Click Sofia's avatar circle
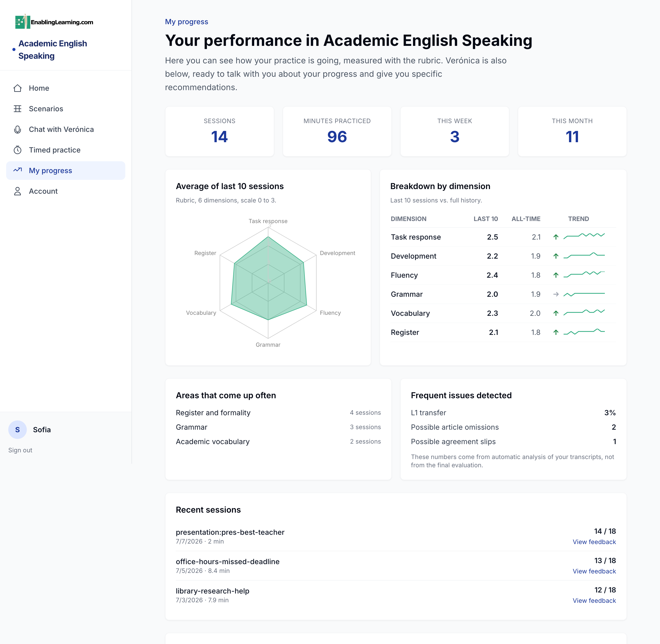The width and height of the screenshot is (660, 644). pyautogui.click(x=18, y=430)
